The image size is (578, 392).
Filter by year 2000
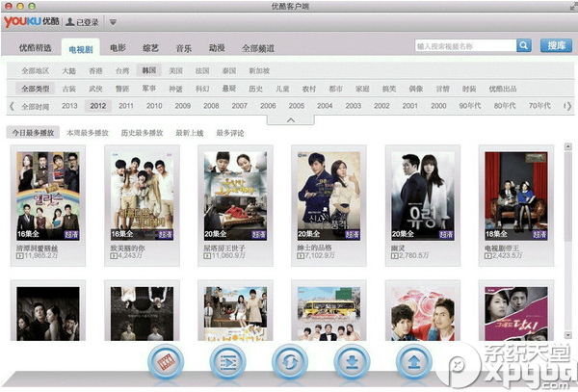pos(438,106)
